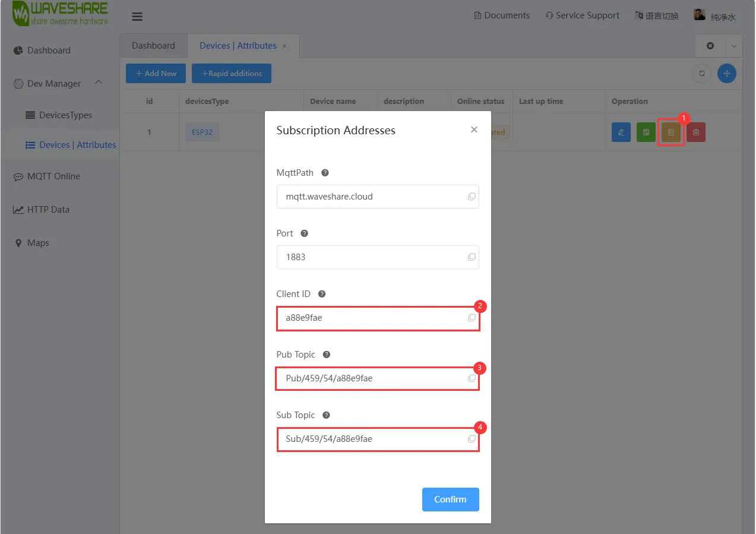Screen dimensions: 756x534
Task: Toggle the hamburger sidebar menu
Action: [x=137, y=17]
